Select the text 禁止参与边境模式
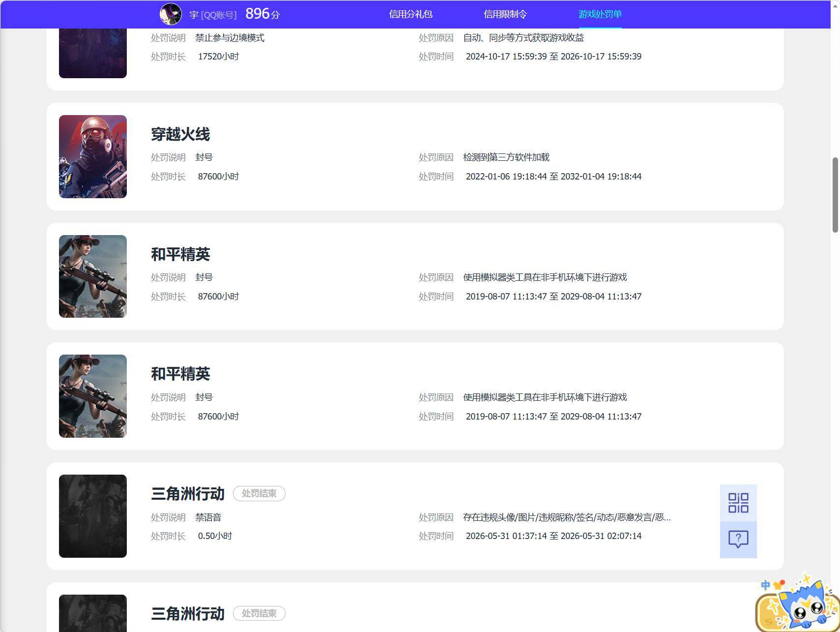Screen dimensions: 840x632 click(230, 38)
